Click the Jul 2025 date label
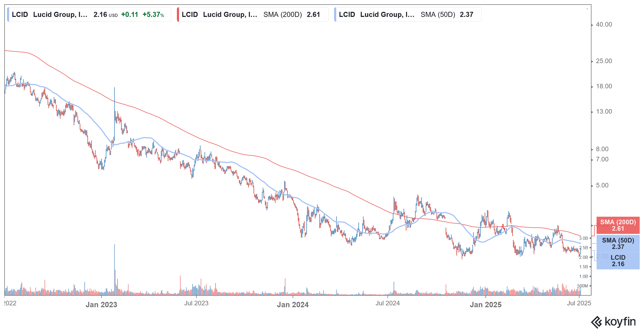This screenshot has height=333, width=644. [579, 303]
